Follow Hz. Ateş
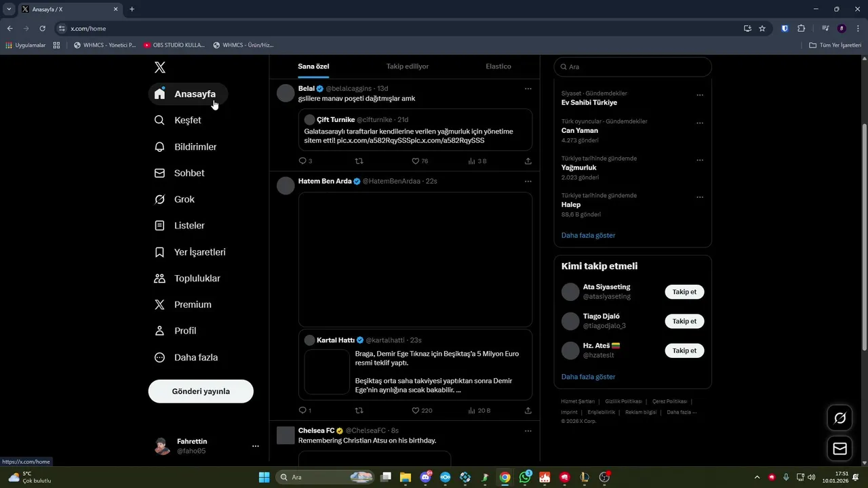Screen dimensions: 868x488 [684, 350]
